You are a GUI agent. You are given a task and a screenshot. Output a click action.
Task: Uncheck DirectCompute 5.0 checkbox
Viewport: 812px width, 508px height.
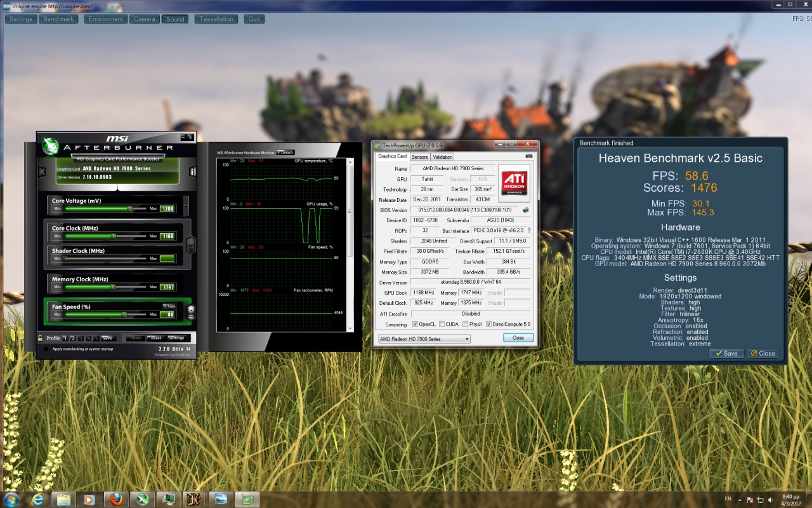[488, 324]
